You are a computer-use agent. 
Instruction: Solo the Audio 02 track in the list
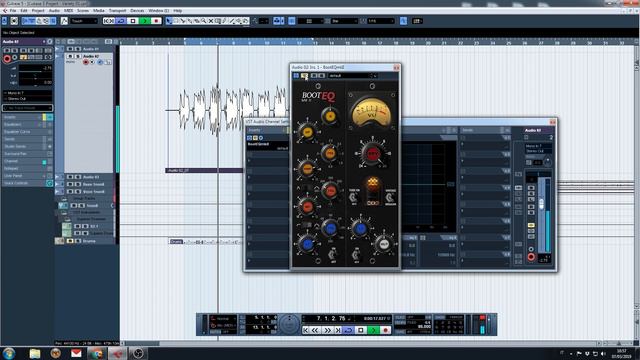[x=78, y=56]
